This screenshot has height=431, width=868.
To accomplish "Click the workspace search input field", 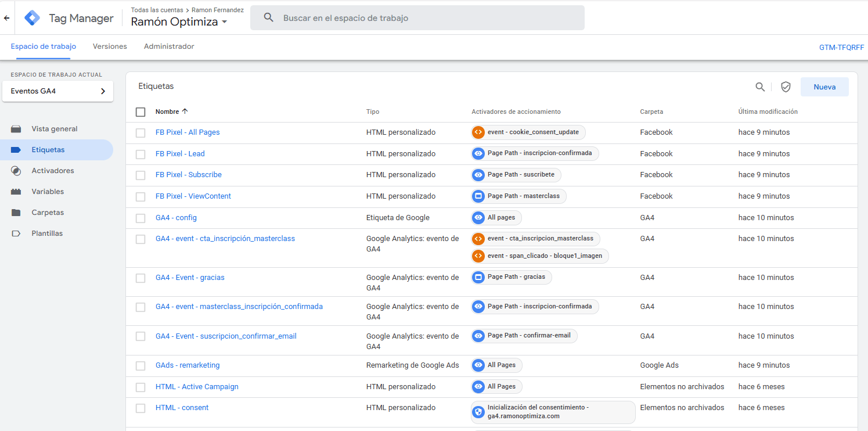I will pyautogui.click(x=417, y=17).
